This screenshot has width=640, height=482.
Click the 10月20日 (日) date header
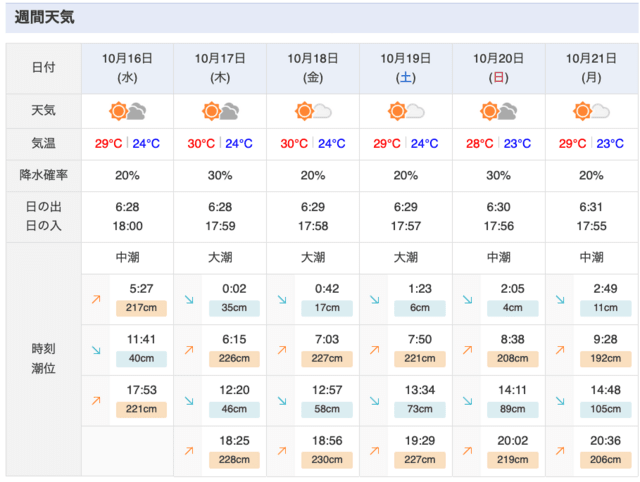[498, 68]
